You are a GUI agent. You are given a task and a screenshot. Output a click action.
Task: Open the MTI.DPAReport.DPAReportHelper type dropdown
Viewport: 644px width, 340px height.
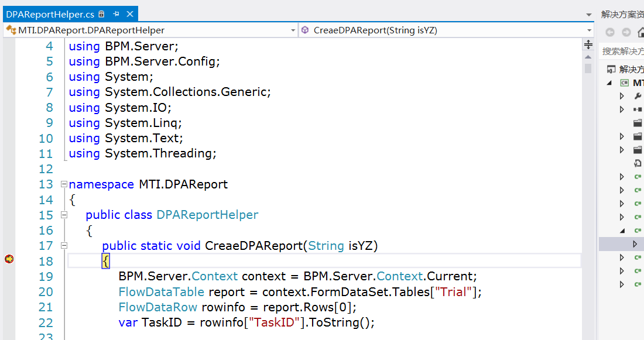tap(293, 30)
